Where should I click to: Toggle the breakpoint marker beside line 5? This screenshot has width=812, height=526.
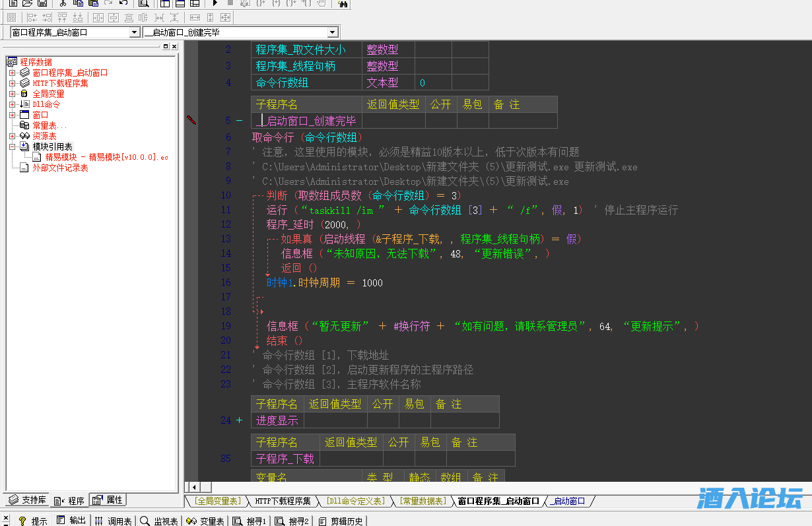tap(191, 120)
